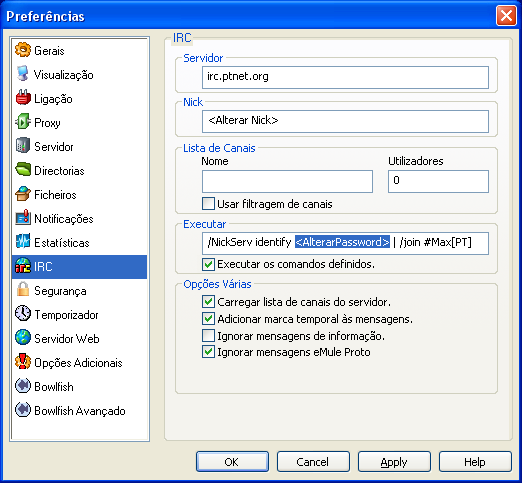This screenshot has height=483, width=522.
Task: Uncheck Executar os comandos definidos
Action: [x=208, y=264]
